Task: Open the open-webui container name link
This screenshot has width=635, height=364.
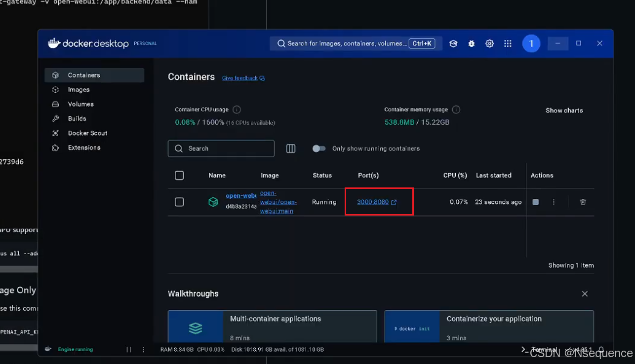Action: [x=241, y=196]
